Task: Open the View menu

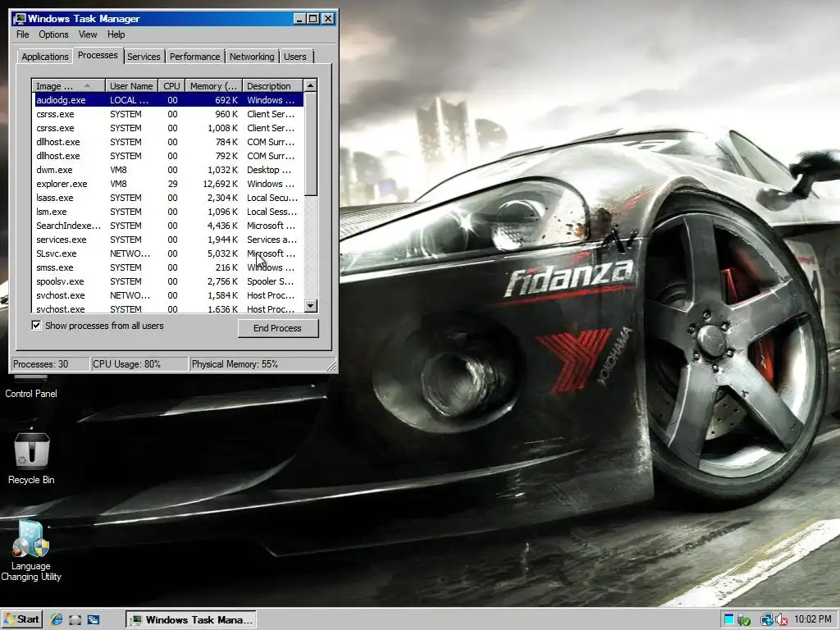Action: pos(88,34)
